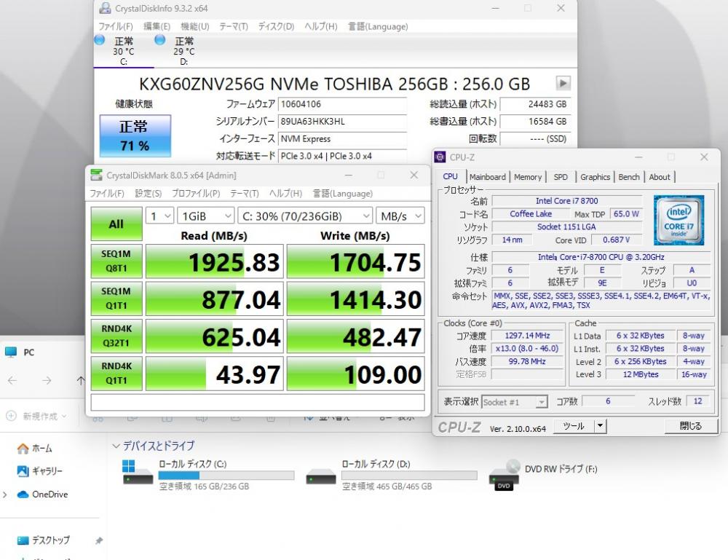Click the CrystalDiskInfo app icon in title bar

pos(106,8)
